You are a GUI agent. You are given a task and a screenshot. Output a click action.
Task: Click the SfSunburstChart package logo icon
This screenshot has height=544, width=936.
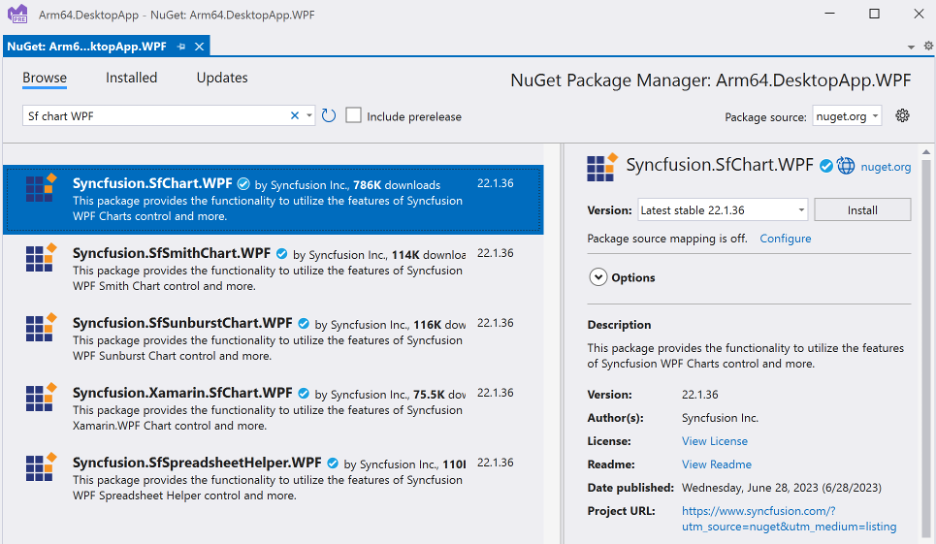[41, 327]
